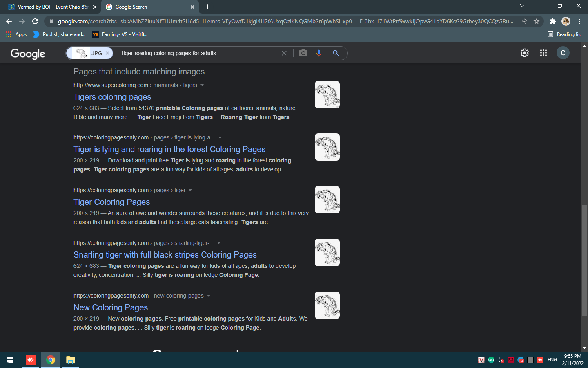
Task: Click into the tiger roaring search field
Action: click(196, 53)
